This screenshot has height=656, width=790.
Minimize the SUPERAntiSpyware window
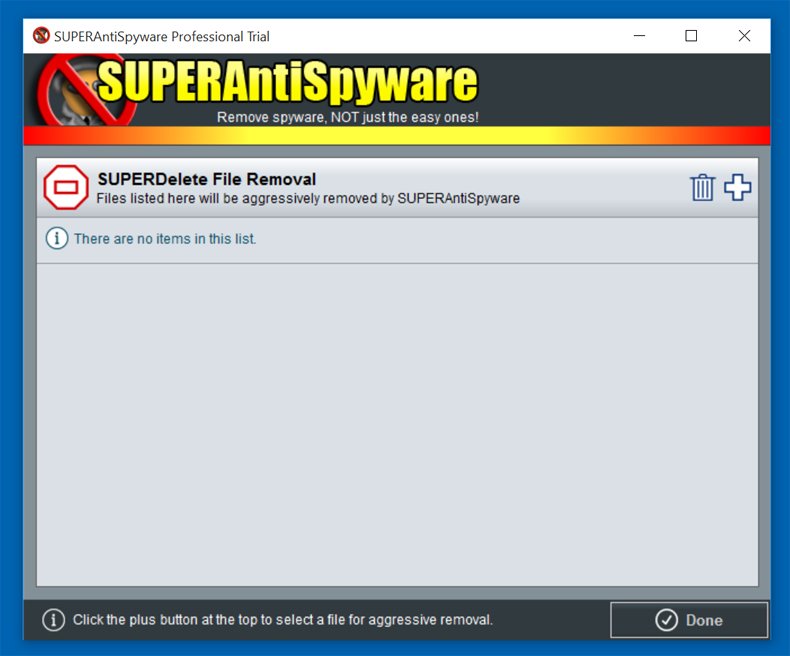coord(639,36)
